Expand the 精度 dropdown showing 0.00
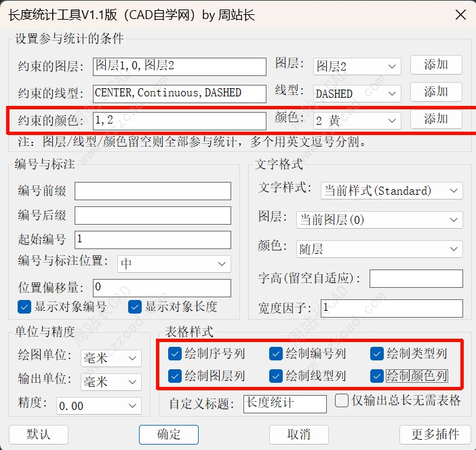Image resolution: width=476 pixels, height=450 pixels. tap(98, 406)
